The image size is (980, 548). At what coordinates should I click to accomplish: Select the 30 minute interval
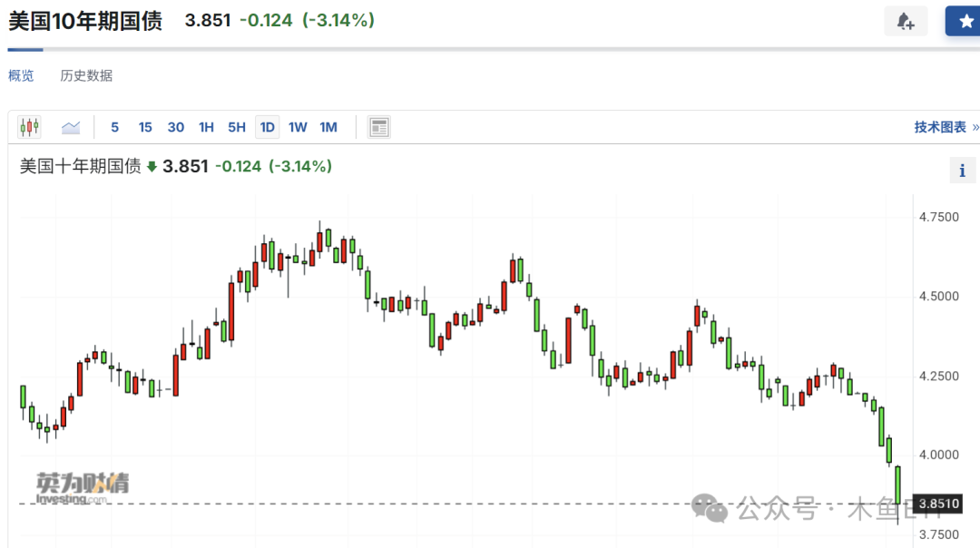[x=176, y=127]
